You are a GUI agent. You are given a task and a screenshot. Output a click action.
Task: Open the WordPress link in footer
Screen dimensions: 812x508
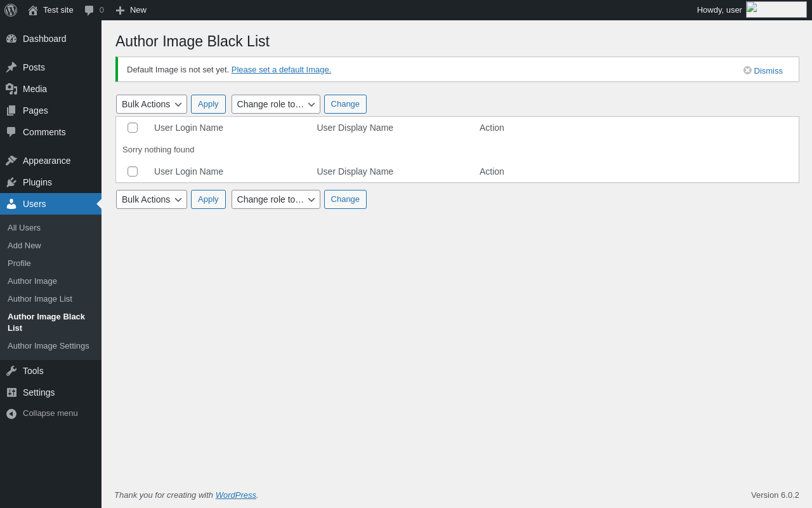point(236,495)
